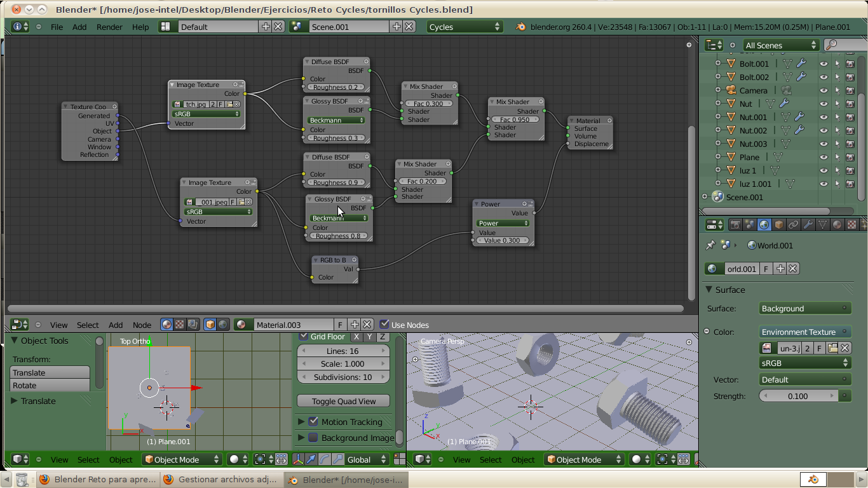Open sRGB color space dropdown in World panel
The width and height of the screenshot is (868, 488).
pyautogui.click(x=805, y=363)
